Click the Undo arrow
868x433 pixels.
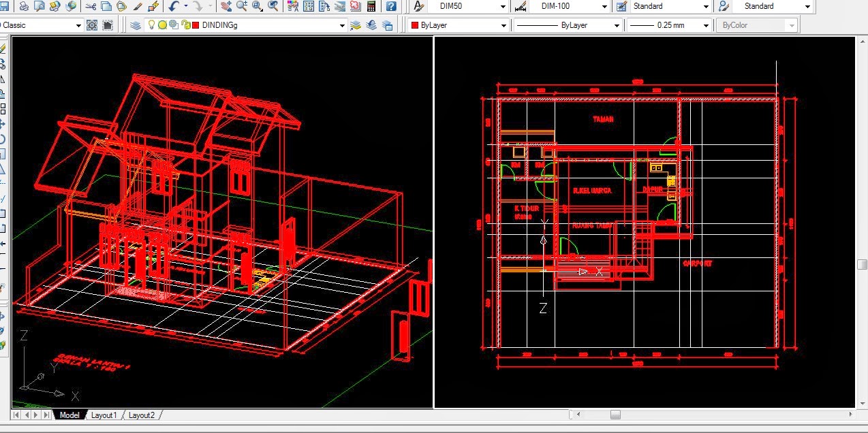(173, 6)
